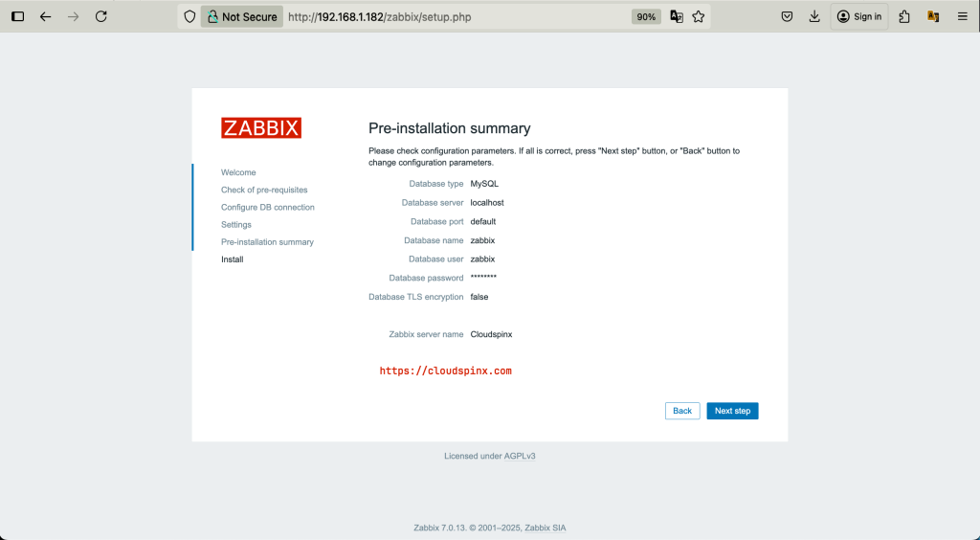The width and height of the screenshot is (980, 540).
Task: Toggle the browser sidebar icon
Action: click(x=18, y=17)
